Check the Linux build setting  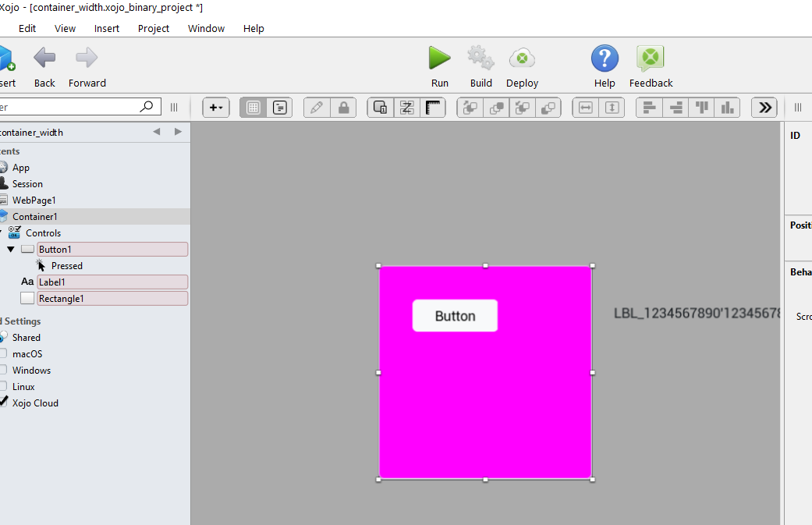[x=4, y=386]
